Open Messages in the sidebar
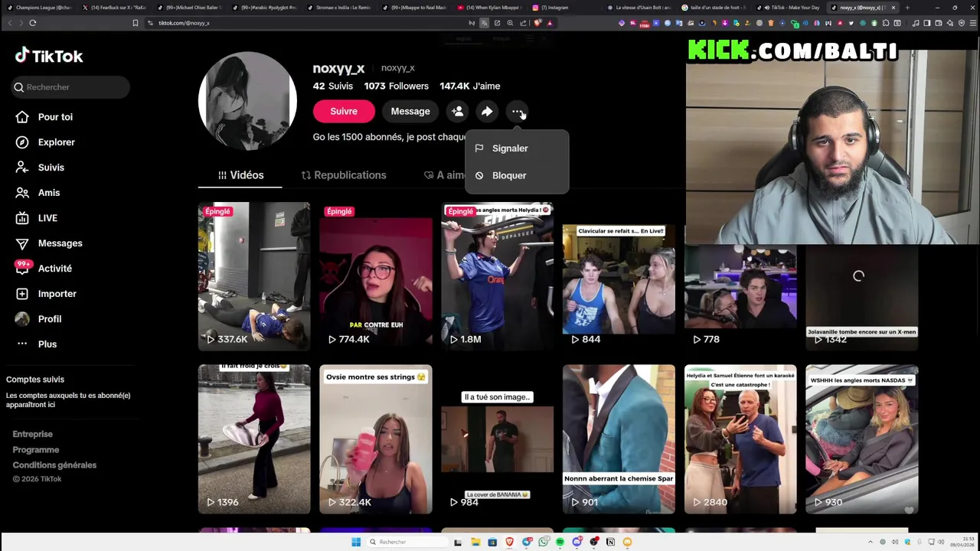Screen dimensions: 980x551 pyautogui.click(x=60, y=243)
